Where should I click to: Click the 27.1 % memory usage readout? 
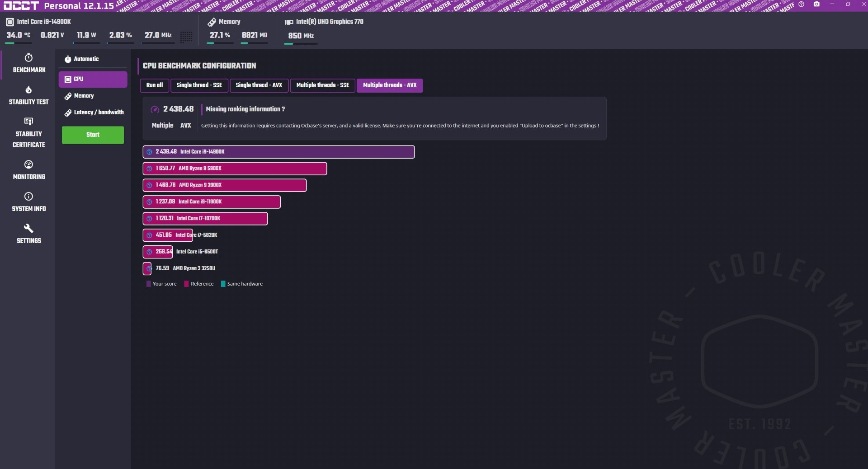[x=220, y=35]
